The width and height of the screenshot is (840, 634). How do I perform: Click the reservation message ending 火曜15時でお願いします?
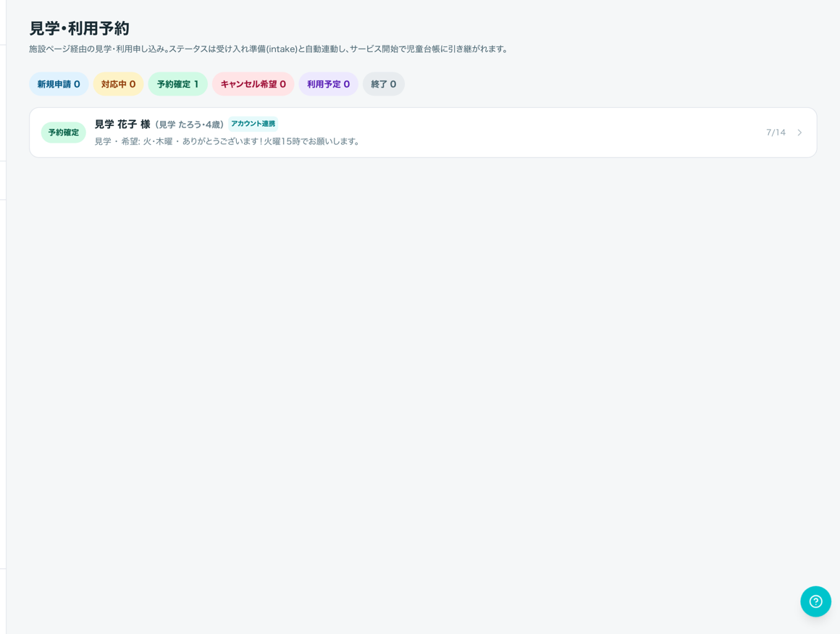pyautogui.click(x=227, y=141)
